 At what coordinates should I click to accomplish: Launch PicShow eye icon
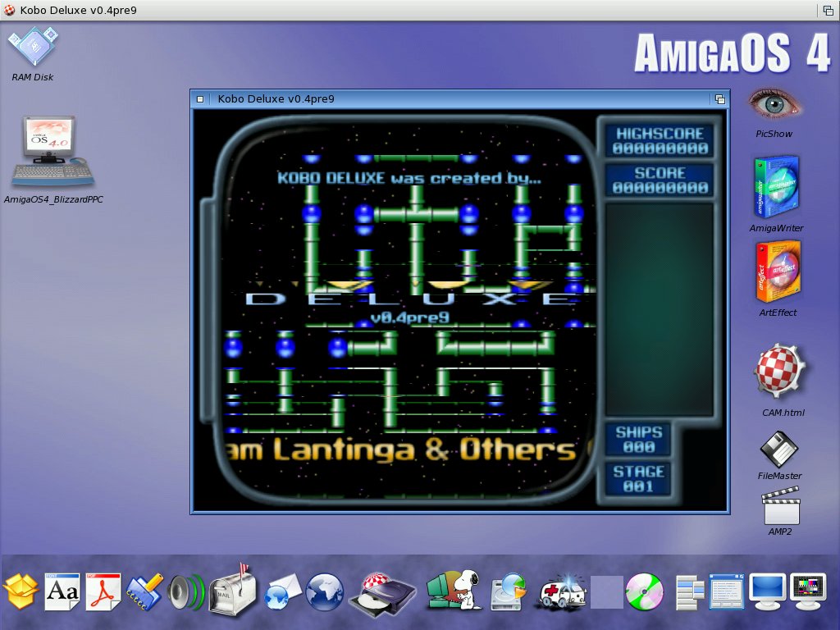pos(774,104)
